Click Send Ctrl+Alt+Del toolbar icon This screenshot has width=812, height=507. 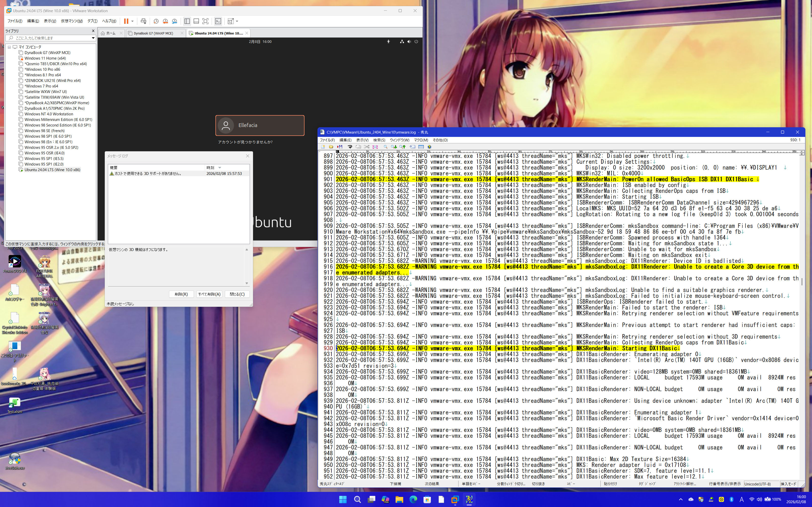(143, 21)
